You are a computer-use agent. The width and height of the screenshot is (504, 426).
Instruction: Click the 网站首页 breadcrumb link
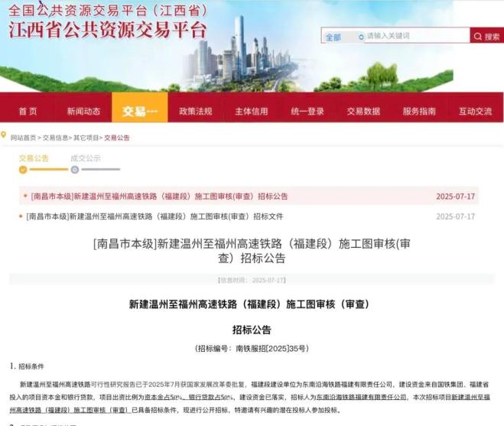[x=23, y=138]
